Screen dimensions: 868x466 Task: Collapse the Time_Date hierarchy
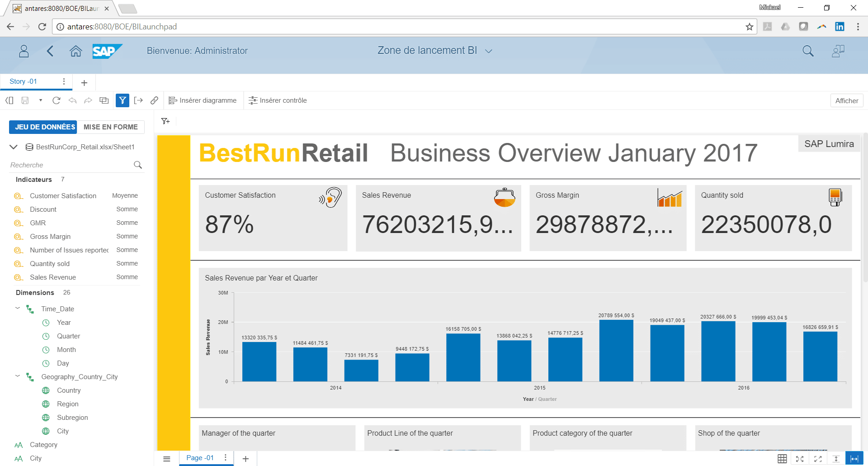pos(18,308)
